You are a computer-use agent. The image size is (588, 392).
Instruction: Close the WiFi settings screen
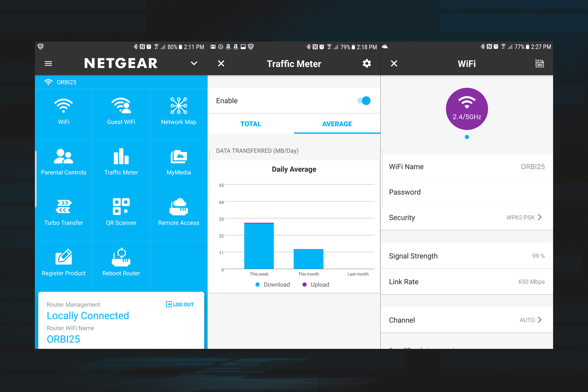click(394, 64)
